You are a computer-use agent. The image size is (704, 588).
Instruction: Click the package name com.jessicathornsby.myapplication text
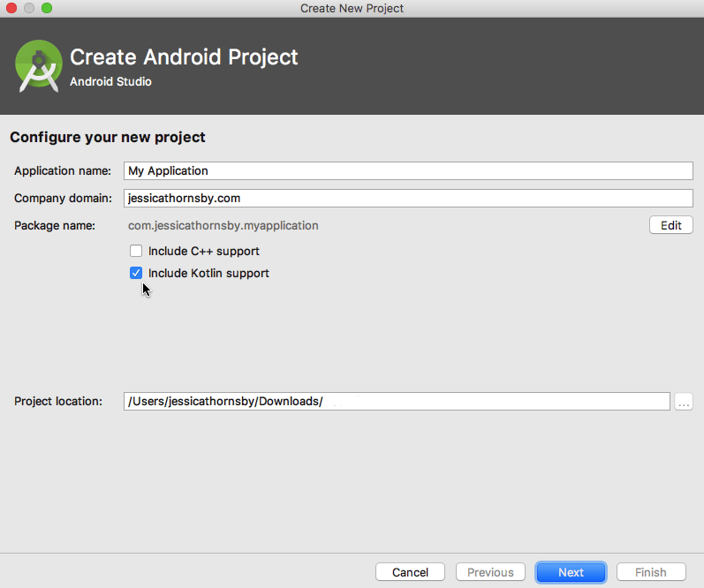(x=223, y=225)
